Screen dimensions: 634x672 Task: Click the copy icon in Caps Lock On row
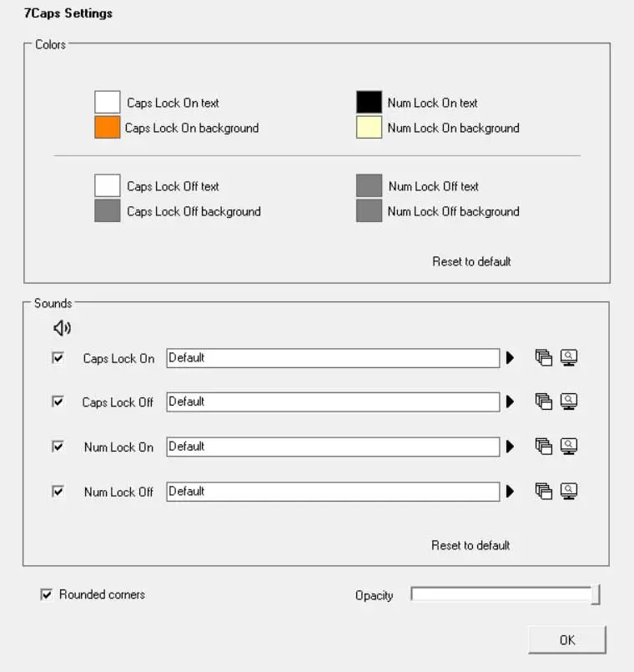[544, 358]
